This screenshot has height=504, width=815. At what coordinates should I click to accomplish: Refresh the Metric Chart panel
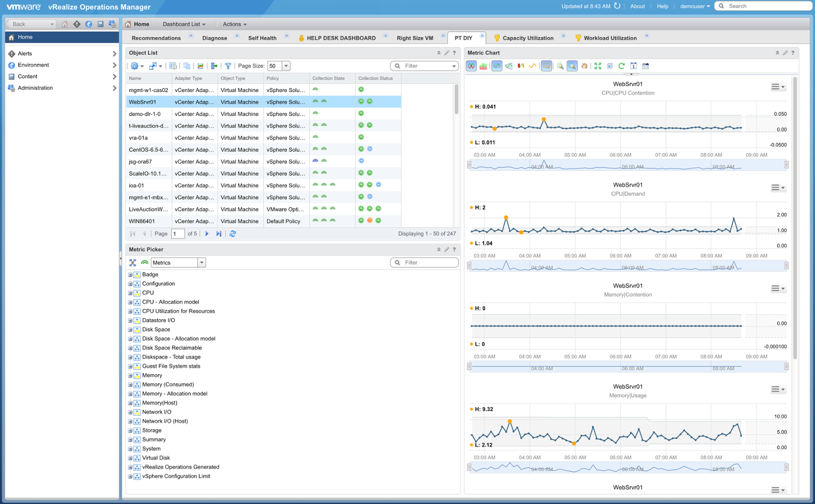tap(621, 66)
